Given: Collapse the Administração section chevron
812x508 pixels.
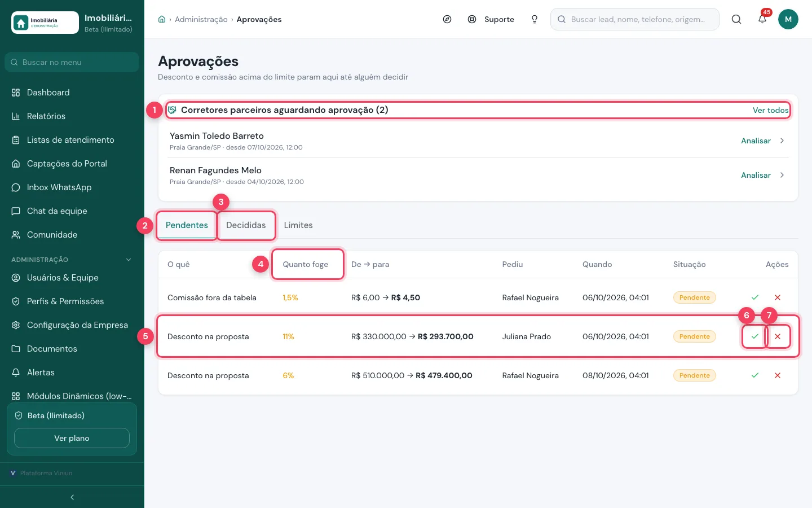Looking at the screenshot, I should (x=129, y=260).
